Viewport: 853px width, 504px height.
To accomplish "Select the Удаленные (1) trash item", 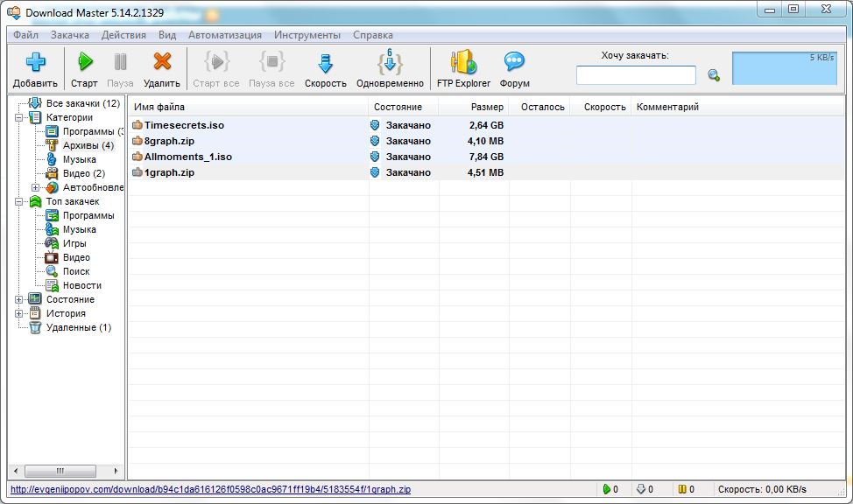I will coord(78,328).
